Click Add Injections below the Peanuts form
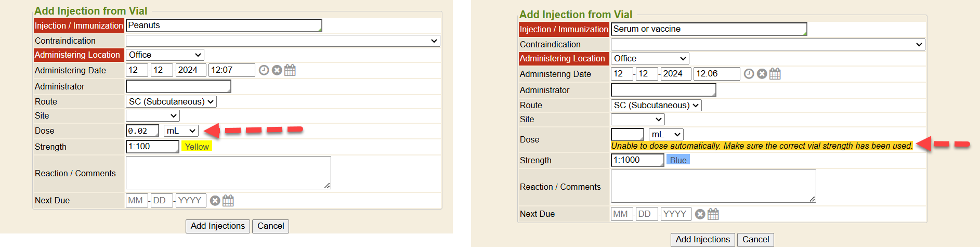 coord(217,226)
